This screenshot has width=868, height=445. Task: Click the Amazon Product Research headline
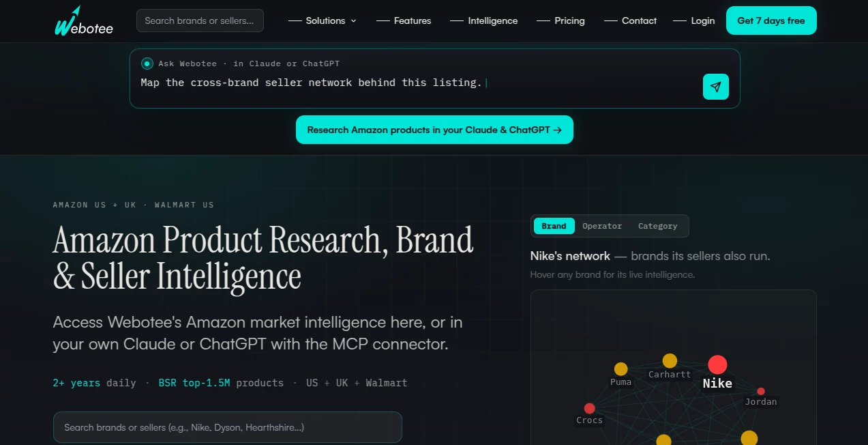pos(263,257)
